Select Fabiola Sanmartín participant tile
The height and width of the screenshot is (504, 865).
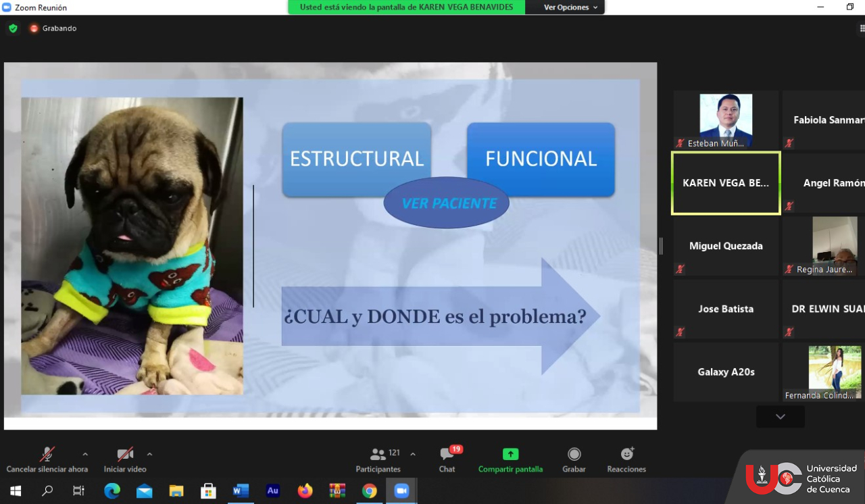[824, 120]
